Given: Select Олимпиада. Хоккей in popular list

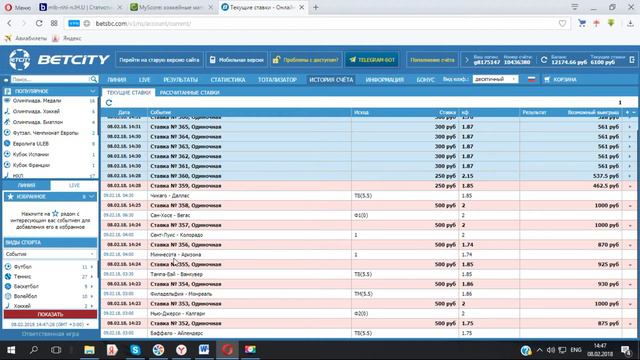Looking at the screenshot, I should pos(36,111).
